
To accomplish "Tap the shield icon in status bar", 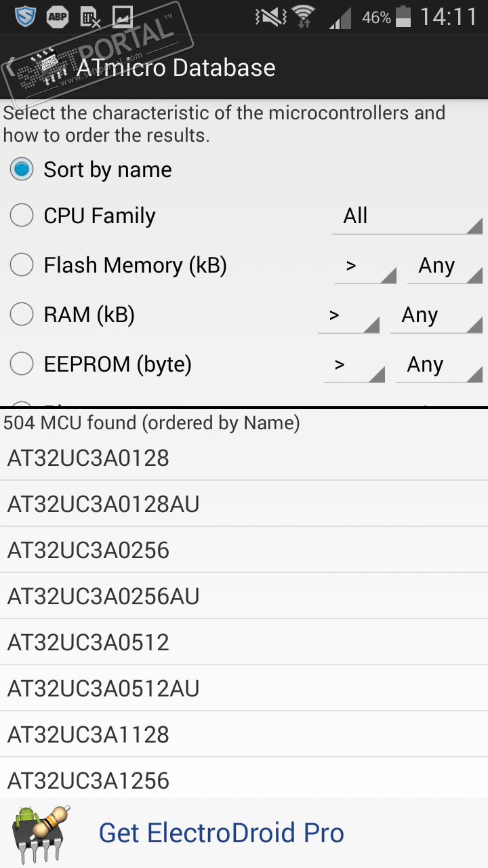I will coord(23,16).
